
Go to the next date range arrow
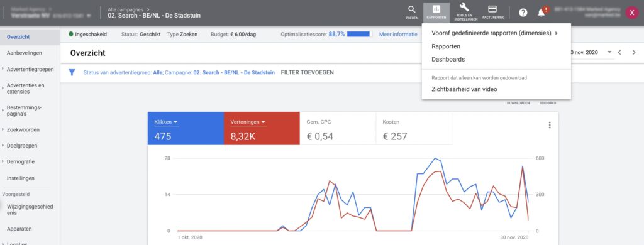tap(634, 53)
